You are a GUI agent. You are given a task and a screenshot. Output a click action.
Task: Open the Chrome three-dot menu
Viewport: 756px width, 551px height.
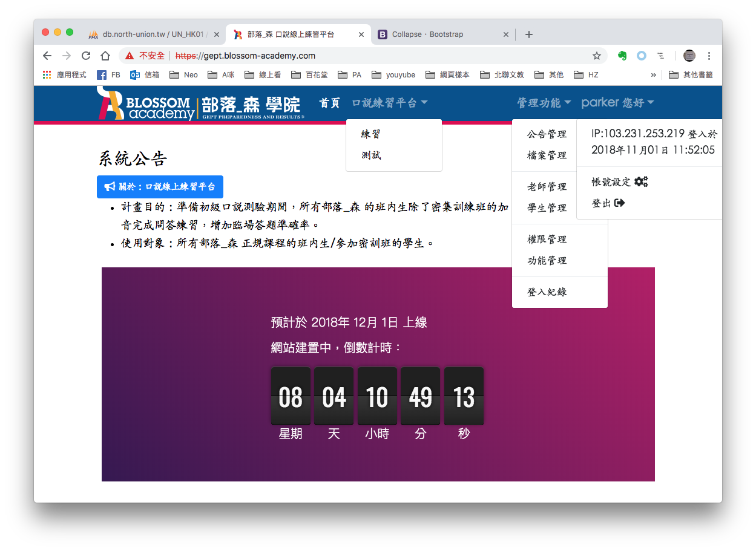pyautogui.click(x=709, y=56)
